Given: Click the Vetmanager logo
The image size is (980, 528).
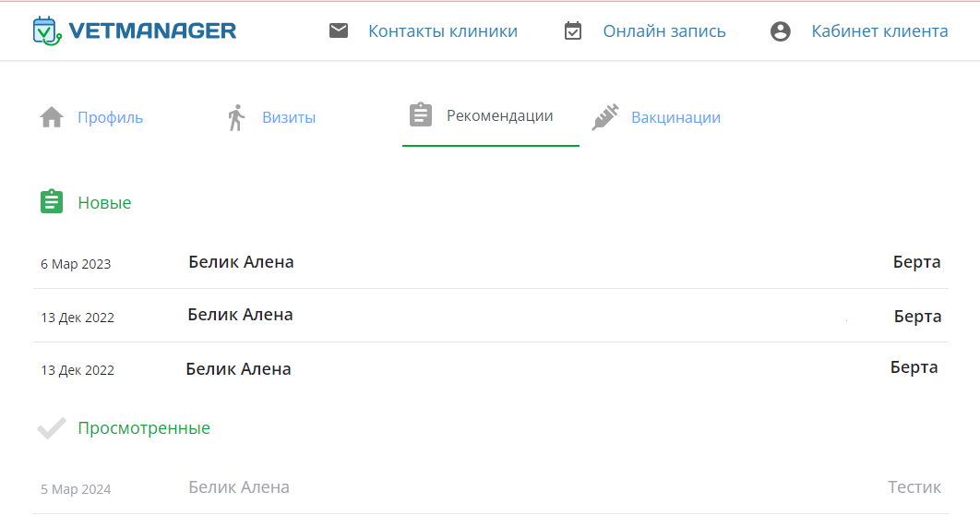Looking at the screenshot, I should tap(135, 31).
